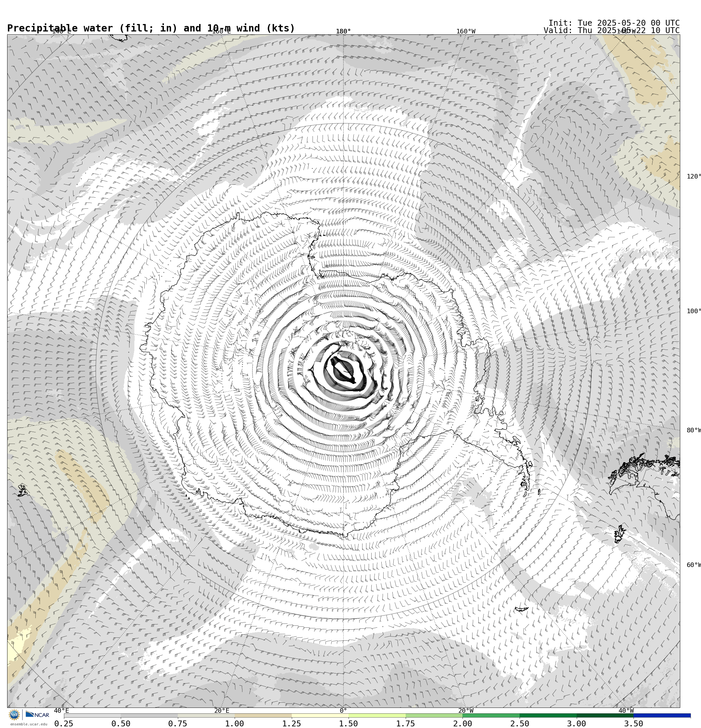The image size is (701, 728).
Task: Click the 20°E longitude label at bottom
Action: tap(222, 710)
